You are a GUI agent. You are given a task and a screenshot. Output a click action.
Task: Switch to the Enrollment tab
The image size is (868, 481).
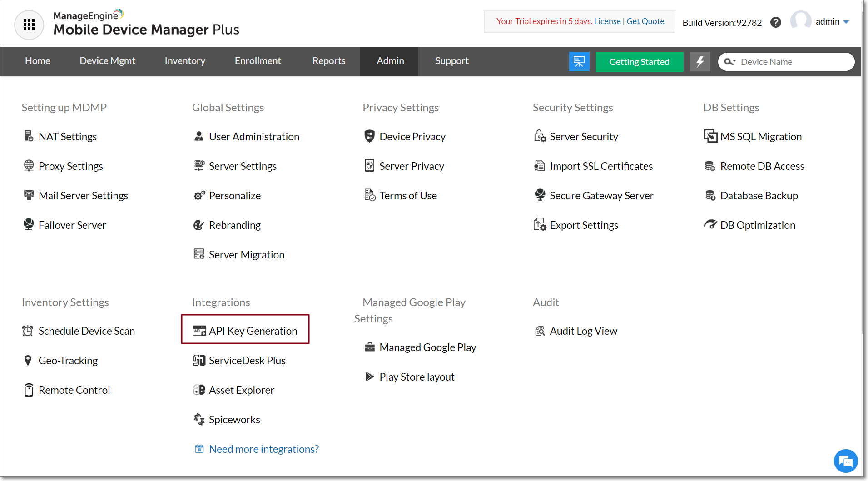click(258, 61)
